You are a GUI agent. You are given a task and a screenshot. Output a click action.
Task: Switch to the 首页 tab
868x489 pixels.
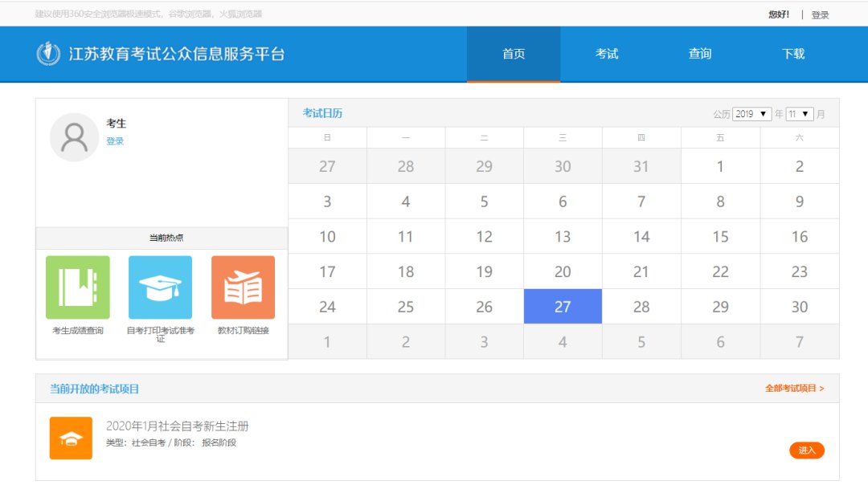click(514, 54)
